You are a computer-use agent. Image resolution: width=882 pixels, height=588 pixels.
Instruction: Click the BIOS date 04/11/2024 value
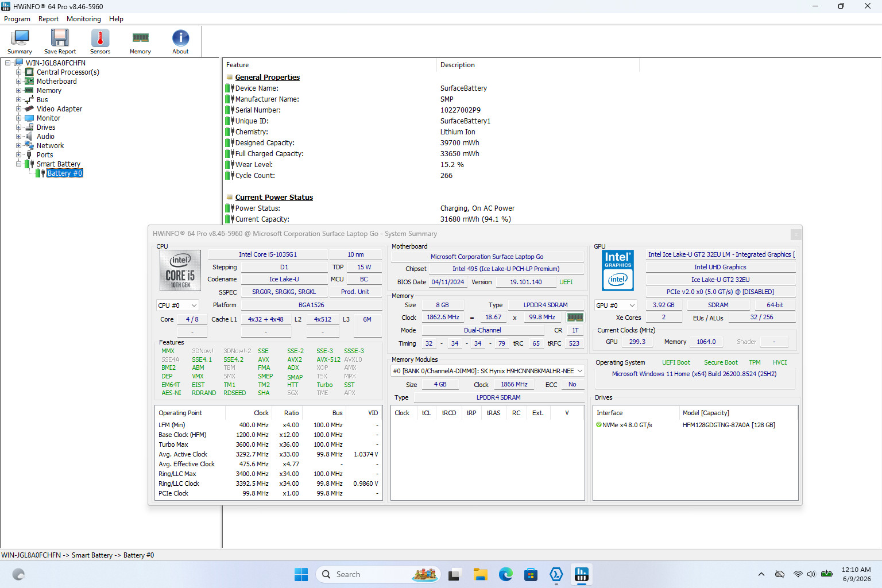point(448,282)
